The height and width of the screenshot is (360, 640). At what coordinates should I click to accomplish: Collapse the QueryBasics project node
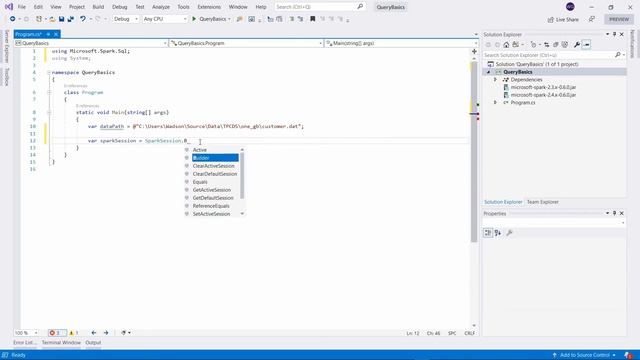(x=489, y=72)
